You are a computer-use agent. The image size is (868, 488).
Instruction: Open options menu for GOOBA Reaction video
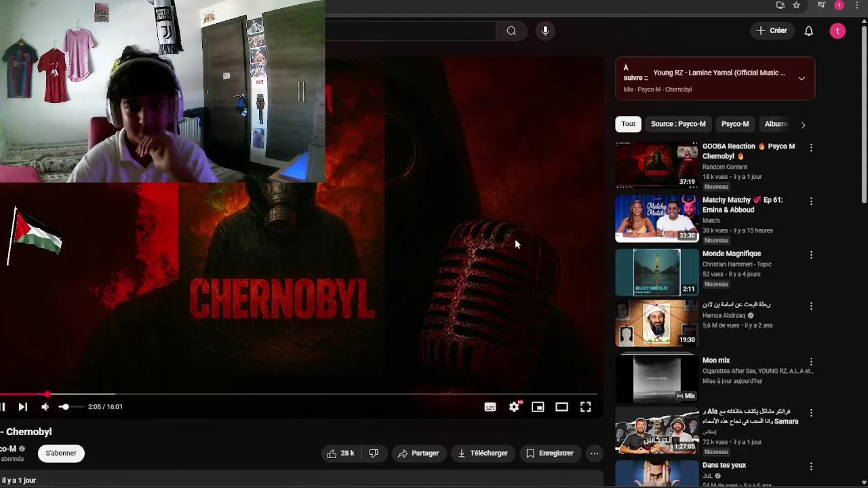point(811,148)
